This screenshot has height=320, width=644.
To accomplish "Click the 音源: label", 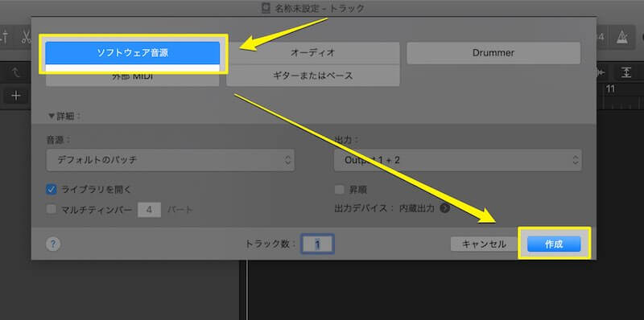I will pyautogui.click(x=58, y=139).
